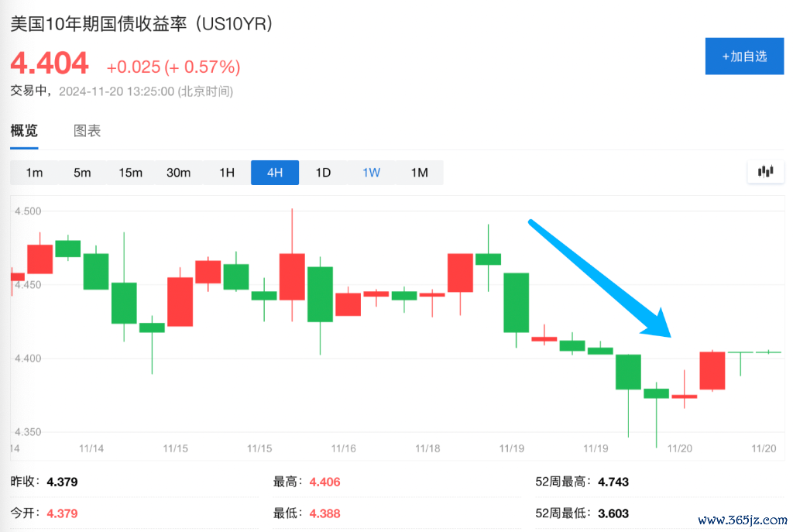Click the 11/18 x-axis date label
The width and height of the screenshot is (793, 532).
click(x=427, y=448)
